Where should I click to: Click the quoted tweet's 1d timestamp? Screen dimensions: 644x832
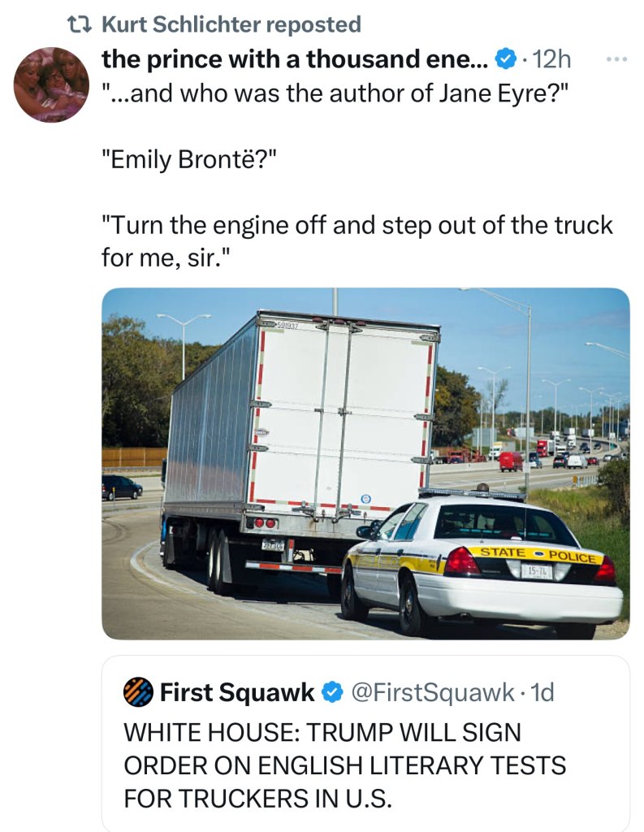pyautogui.click(x=540, y=692)
